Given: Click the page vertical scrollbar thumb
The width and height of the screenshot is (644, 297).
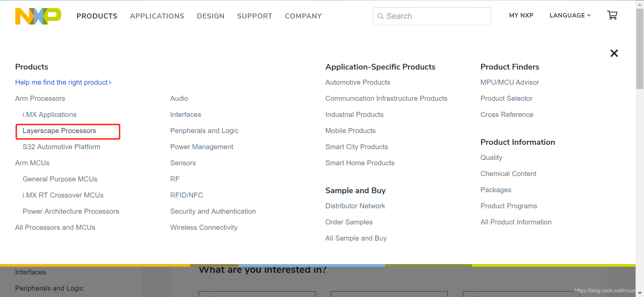Looking at the screenshot, I should 640,49.
